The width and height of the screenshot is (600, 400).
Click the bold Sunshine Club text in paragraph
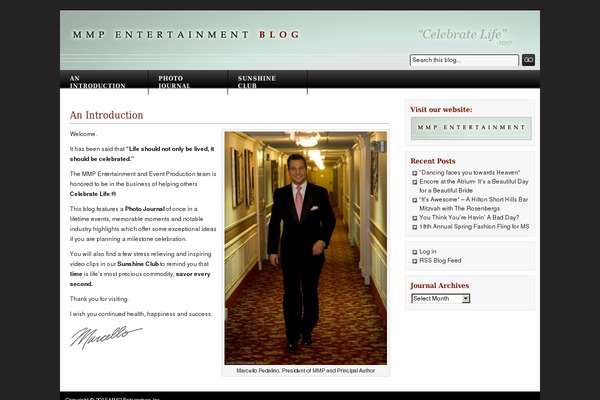point(138,264)
